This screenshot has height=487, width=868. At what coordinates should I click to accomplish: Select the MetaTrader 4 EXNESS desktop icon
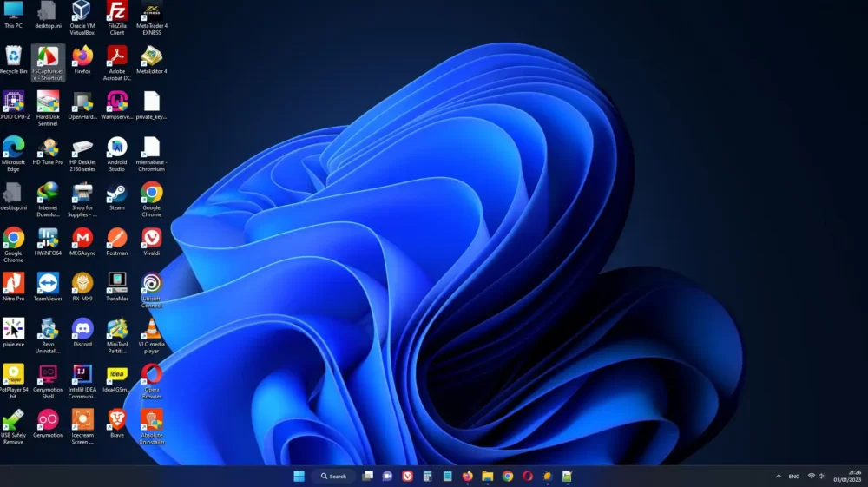coord(152,18)
